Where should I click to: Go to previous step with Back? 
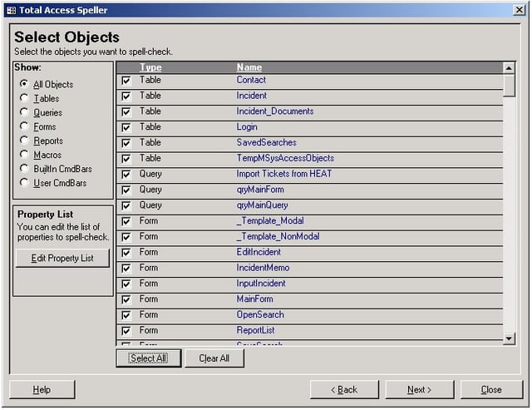coord(344,389)
